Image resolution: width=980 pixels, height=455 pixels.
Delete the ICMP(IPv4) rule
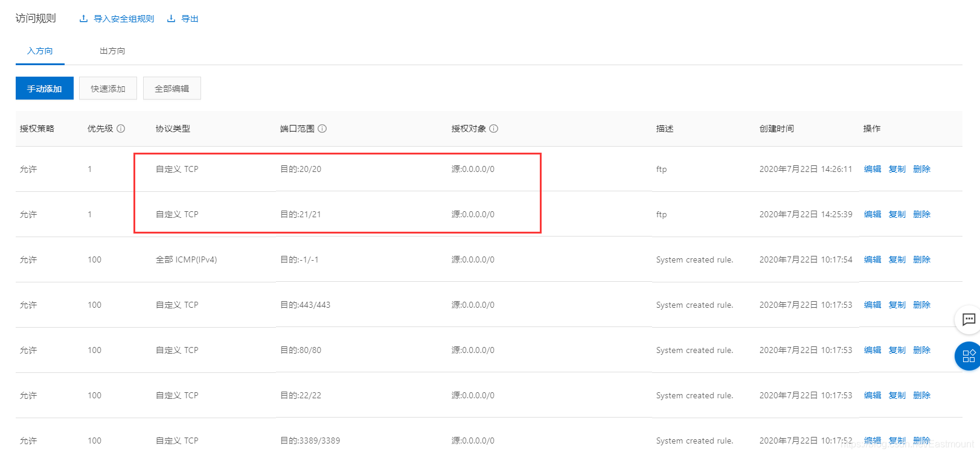[x=922, y=259]
